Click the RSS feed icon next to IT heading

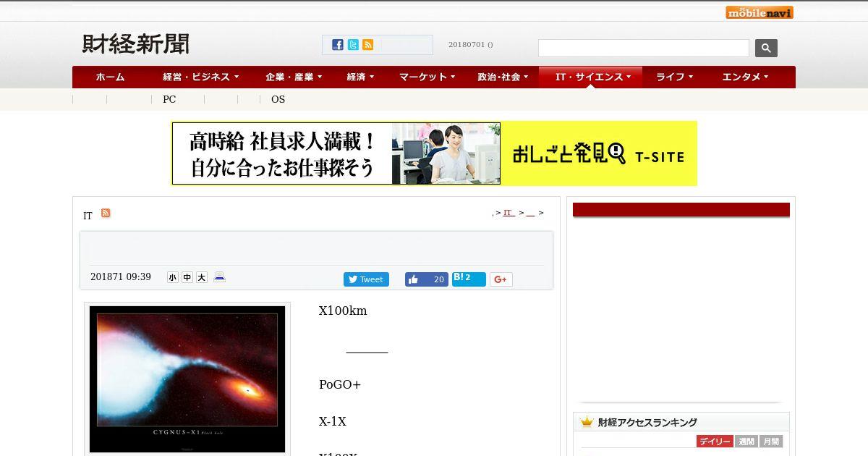coord(106,213)
